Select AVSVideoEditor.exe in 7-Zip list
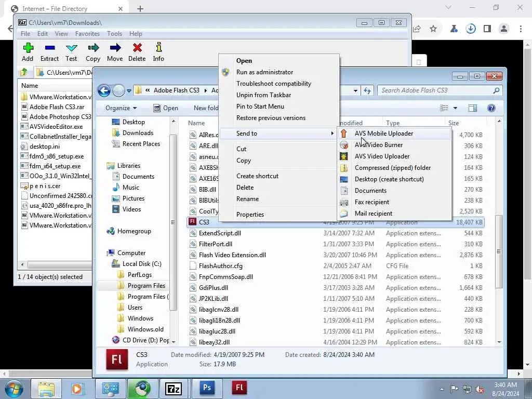This screenshot has width=532, height=399. (56, 127)
